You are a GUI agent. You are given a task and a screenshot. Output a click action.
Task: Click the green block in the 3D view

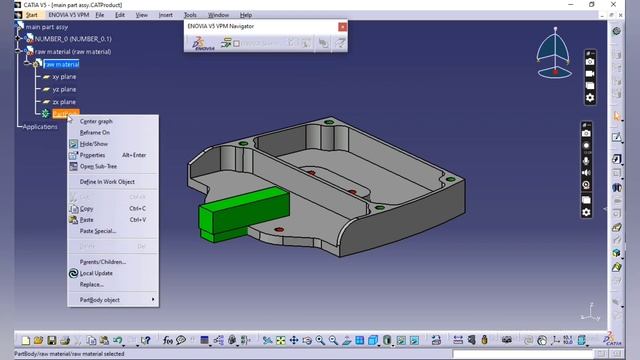tap(244, 213)
